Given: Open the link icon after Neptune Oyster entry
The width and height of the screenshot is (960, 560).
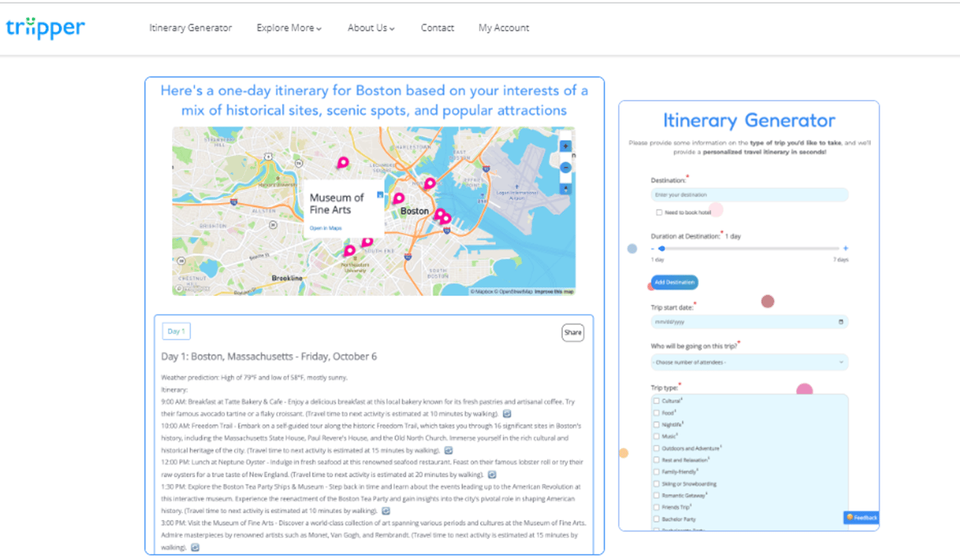Looking at the screenshot, I should pos(492,475).
